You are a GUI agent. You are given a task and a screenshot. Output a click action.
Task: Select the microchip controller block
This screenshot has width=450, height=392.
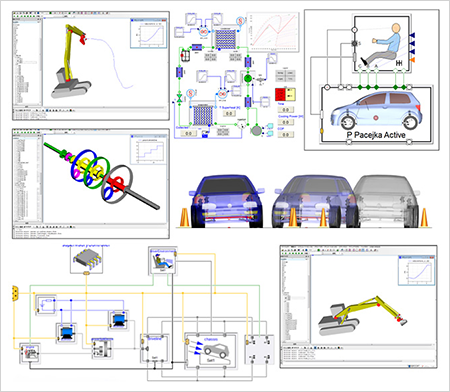(x=86, y=260)
